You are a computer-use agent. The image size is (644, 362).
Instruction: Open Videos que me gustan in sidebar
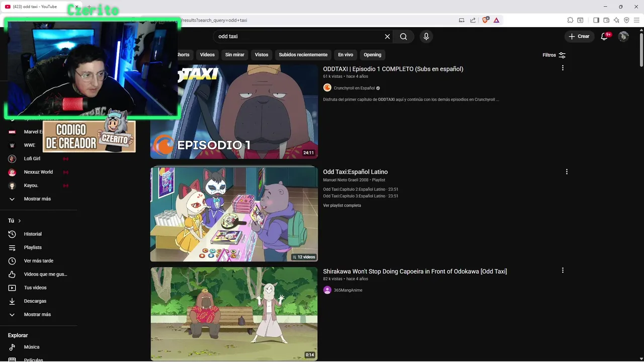(38, 274)
